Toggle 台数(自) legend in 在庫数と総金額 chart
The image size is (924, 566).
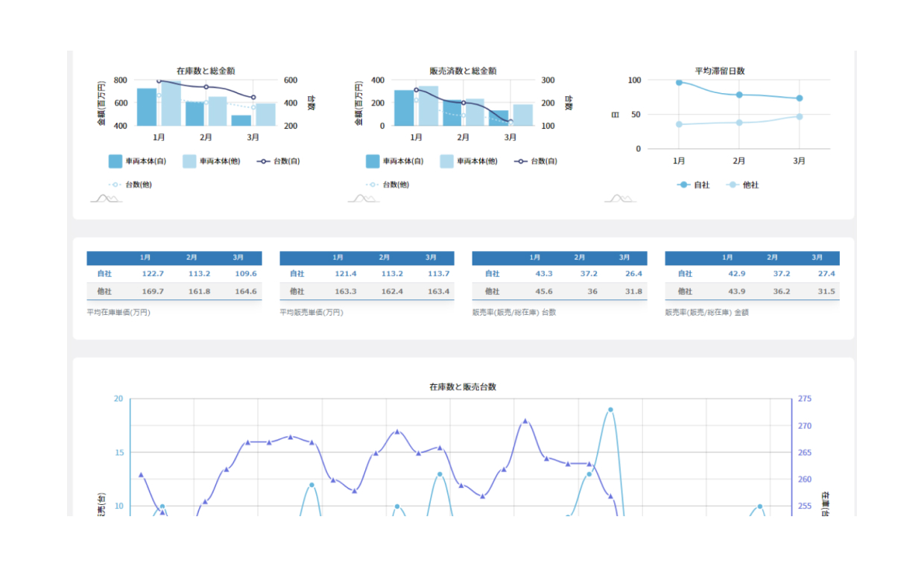click(x=278, y=161)
